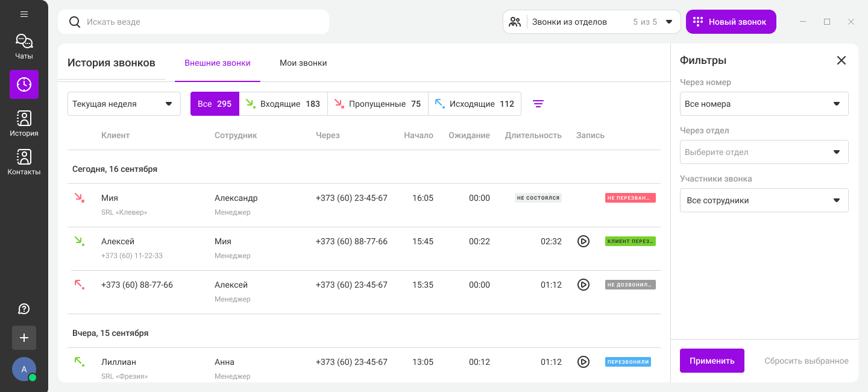The image size is (868, 392).
Task: Play the recording for Лиллиан's call
Action: click(583, 362)
